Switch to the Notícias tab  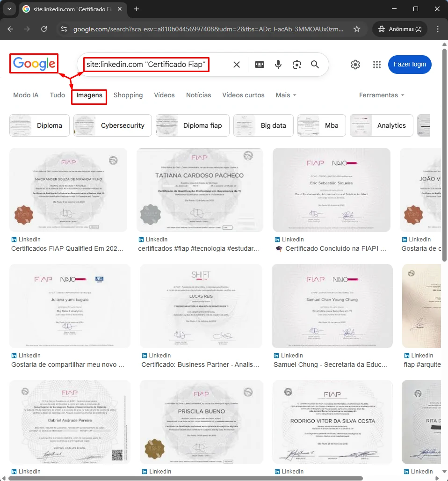pos(198,95)
